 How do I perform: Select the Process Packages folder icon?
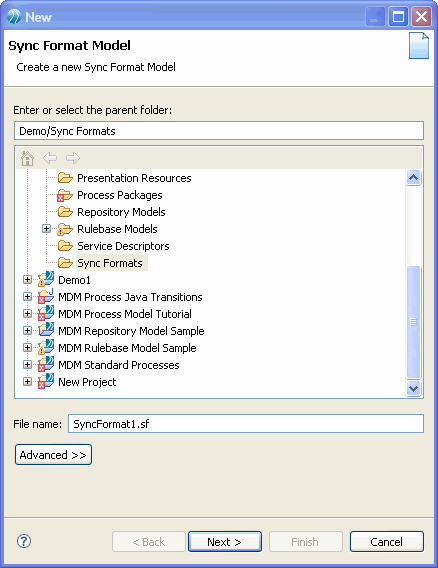64,195
